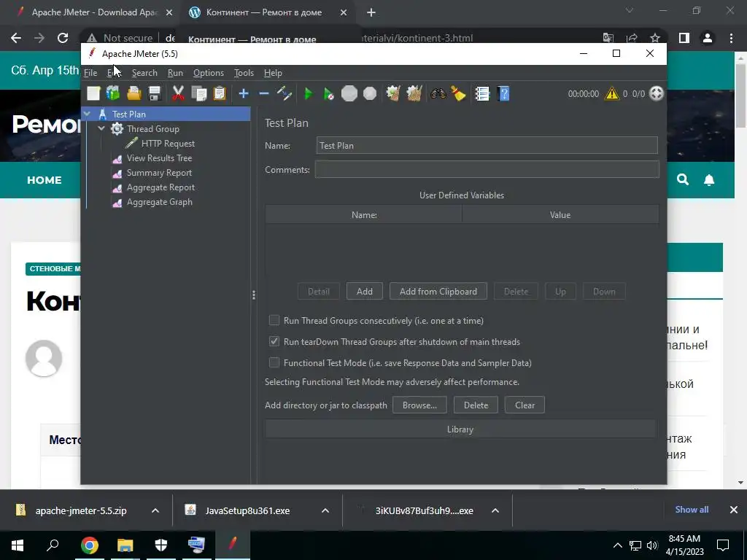Click the Clear results broom icon
The width and height of the screenshot is (747, 560).
tap(393, 93)
